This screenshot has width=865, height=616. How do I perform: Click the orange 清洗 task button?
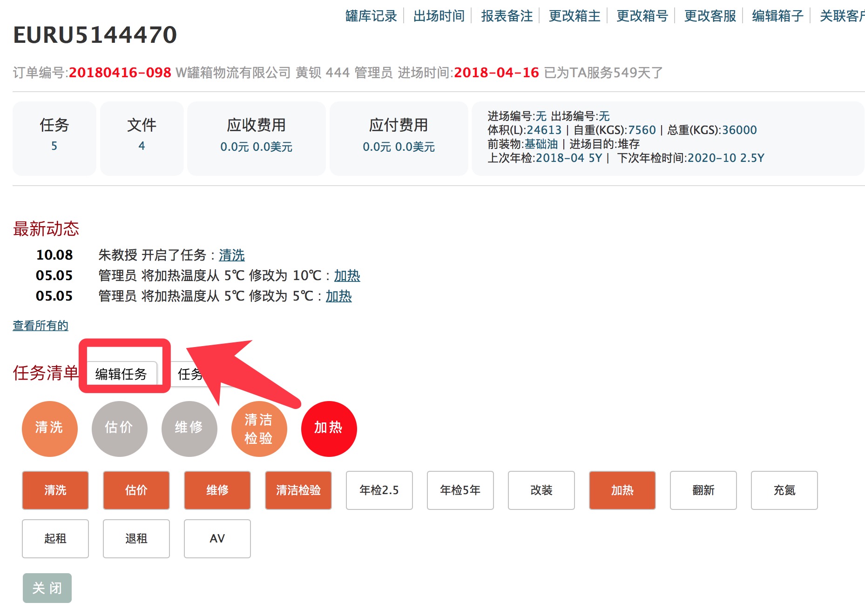click(x=55, y=490)
